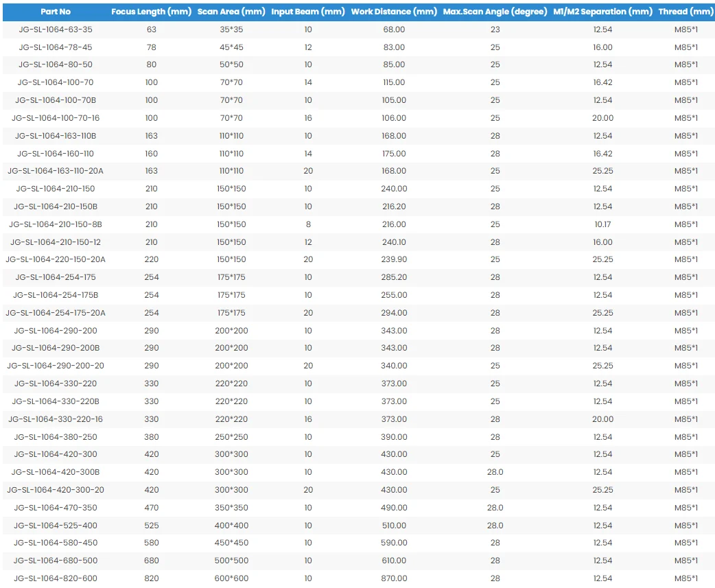Select the Thread (mm) column header
715x588 pixels.
[x=685, y=12]
